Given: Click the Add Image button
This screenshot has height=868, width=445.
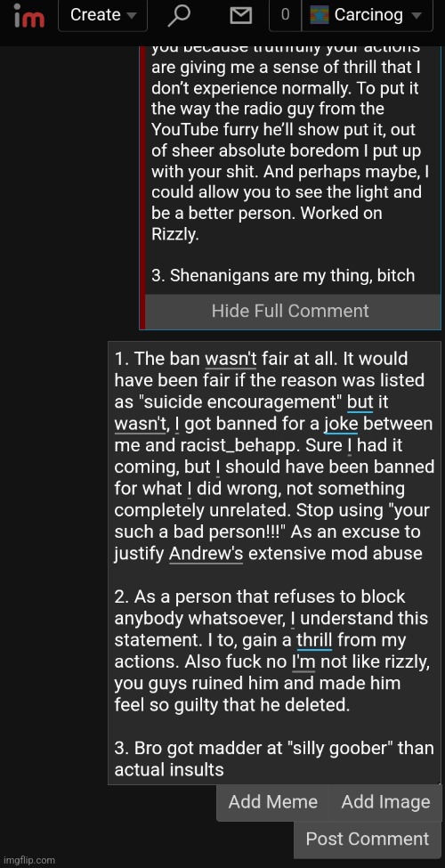Looking at the screenshot, I should click(x=385, y=801).
